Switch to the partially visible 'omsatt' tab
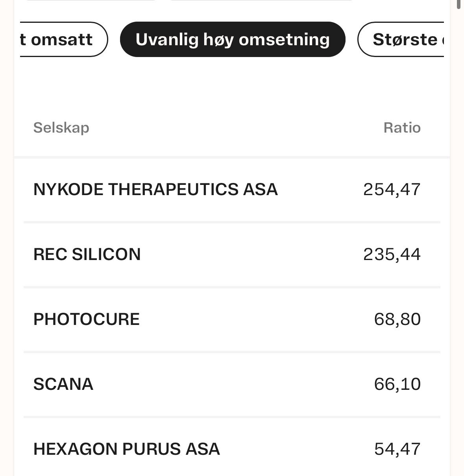 (x=64, y=39)
